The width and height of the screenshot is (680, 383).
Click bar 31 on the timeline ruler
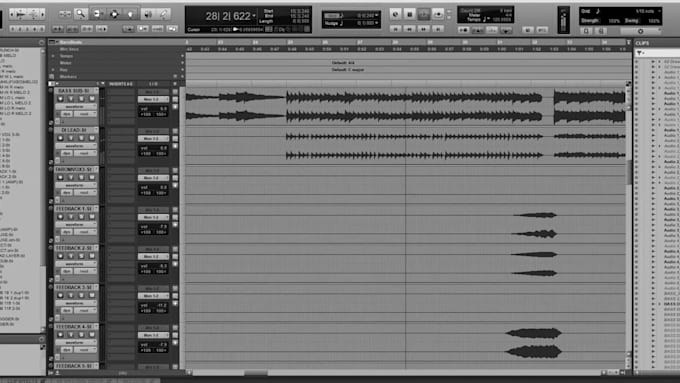click(x=500, y=43)
